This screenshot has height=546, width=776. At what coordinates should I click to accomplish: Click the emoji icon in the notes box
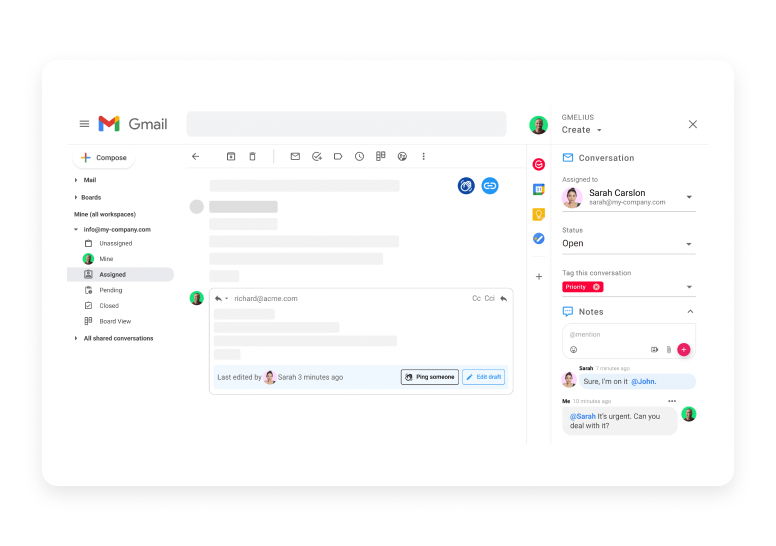[574, 350]
